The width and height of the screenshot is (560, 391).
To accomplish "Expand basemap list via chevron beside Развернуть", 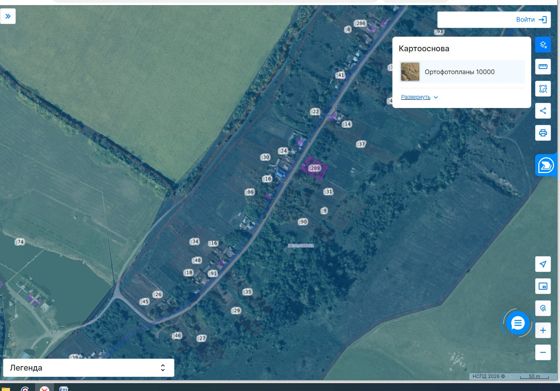I will 436,97.
